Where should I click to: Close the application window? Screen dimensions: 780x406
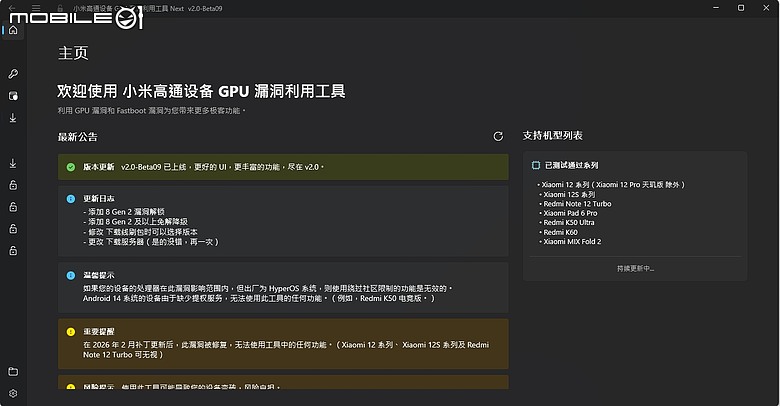[766, 8]
